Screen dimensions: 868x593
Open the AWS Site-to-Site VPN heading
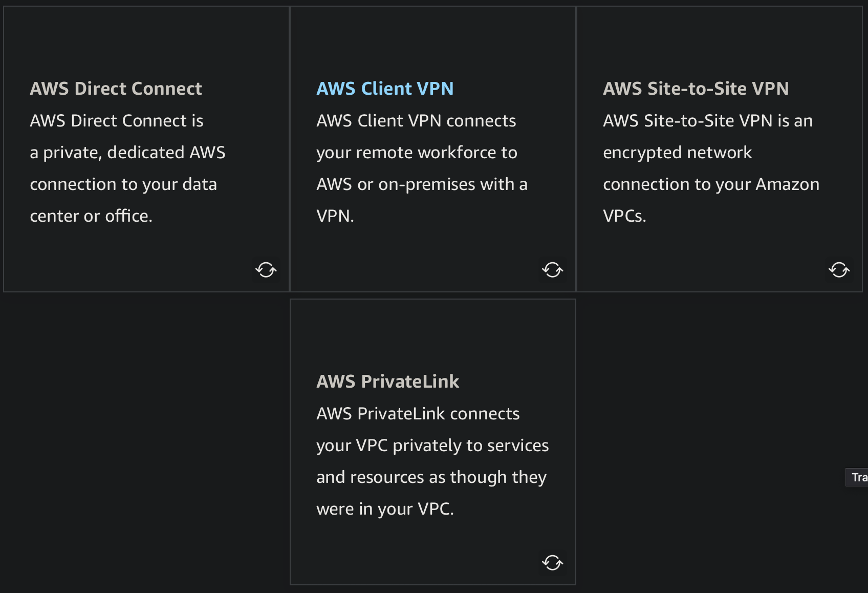pos(696,89)
